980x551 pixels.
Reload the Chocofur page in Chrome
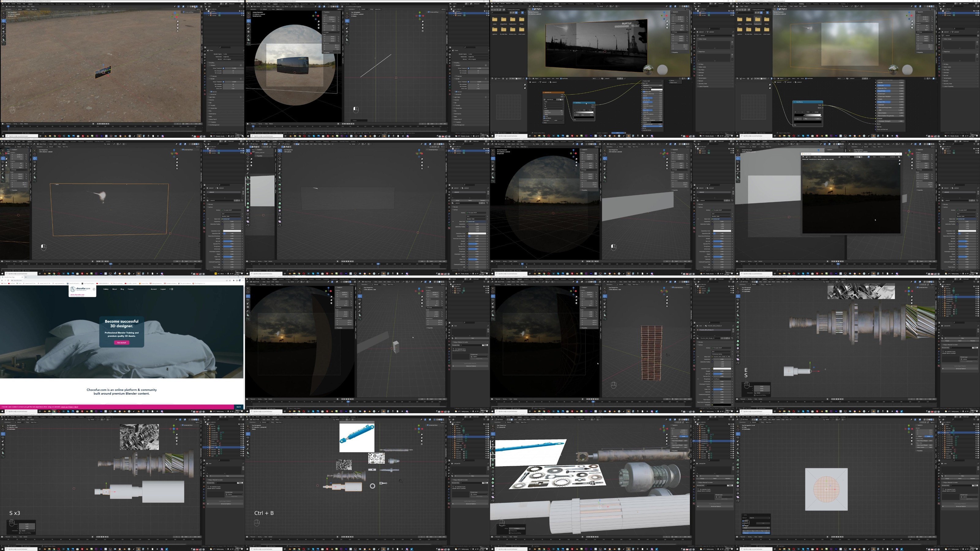(x=8, y=281)
